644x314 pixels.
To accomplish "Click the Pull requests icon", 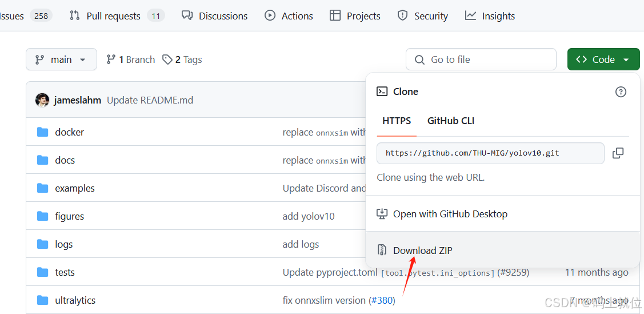I will [x=74, y=16].
